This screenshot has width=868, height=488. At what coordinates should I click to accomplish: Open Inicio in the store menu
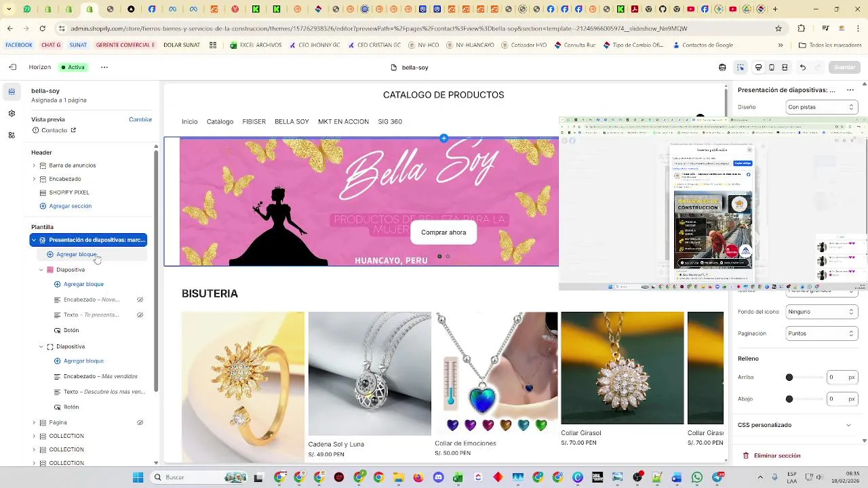pos(190,122)
